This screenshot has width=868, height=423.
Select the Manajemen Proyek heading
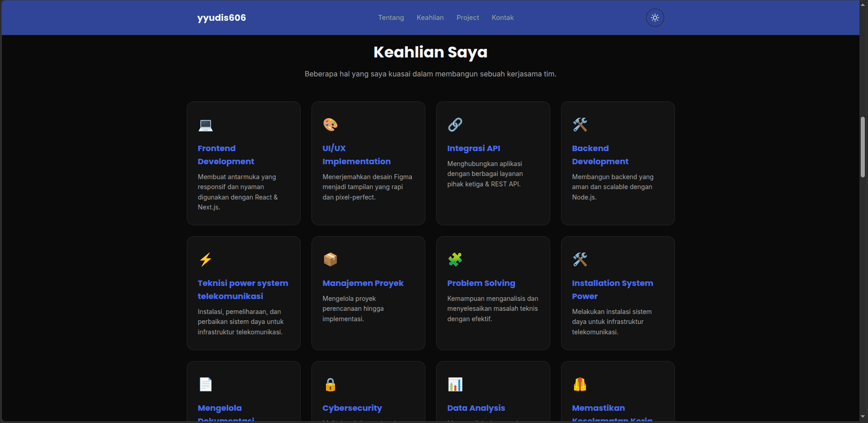(x=363, y=283)
